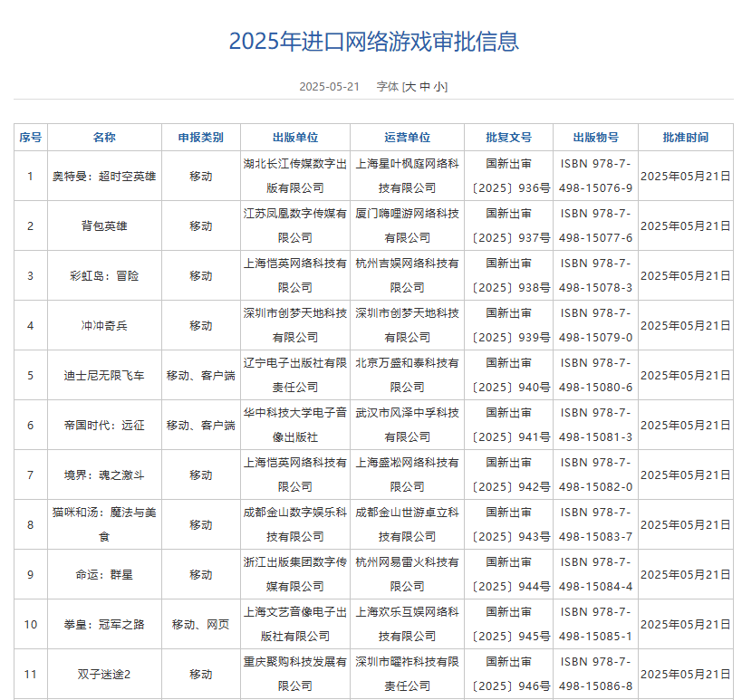Select game name 帝国时代：远征

coord(104,426)
